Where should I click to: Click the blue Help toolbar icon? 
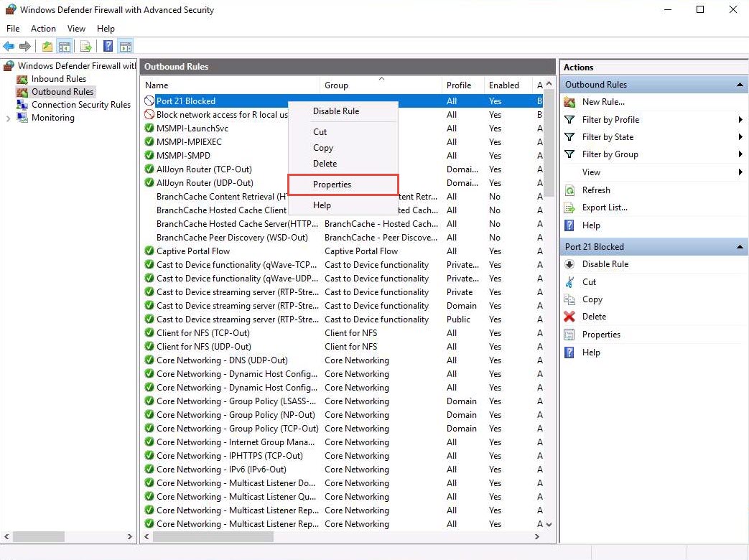pos(108,47)
